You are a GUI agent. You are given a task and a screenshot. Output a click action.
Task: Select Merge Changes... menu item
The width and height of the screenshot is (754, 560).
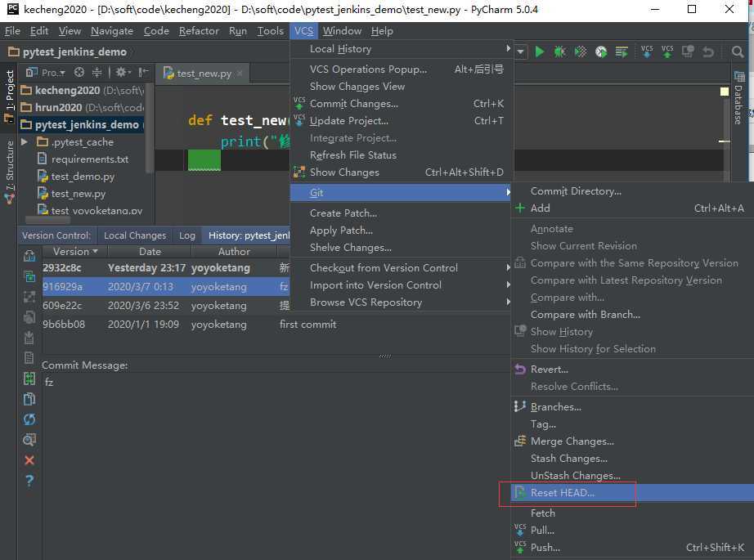[632, 441]
